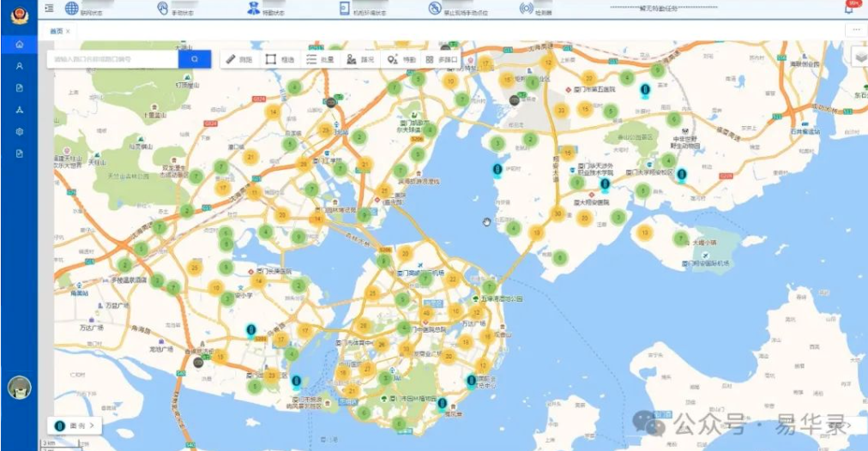Image resolution: width=868 pixels, height=451 pixels.
Task: Click the police badge logo
Action: pyautogui.click(x=20, y=15)
